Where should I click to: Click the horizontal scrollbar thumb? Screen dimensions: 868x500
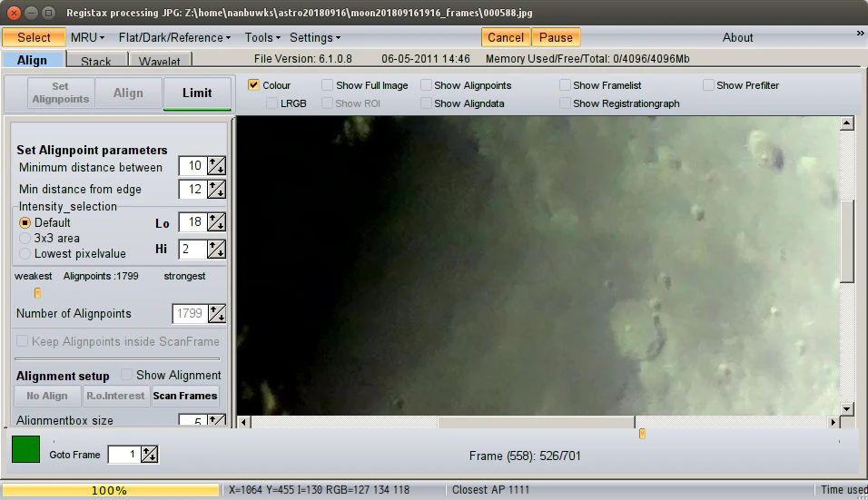pos(537,422)
